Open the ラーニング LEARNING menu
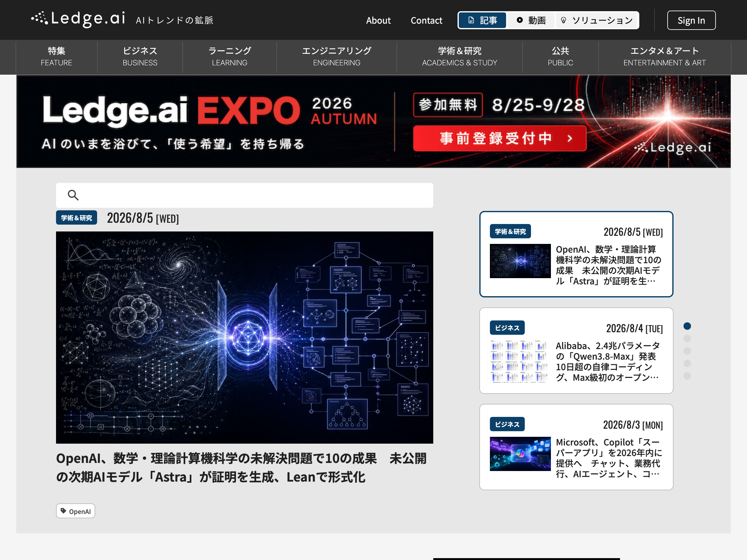Image resolution: width=747 pixels, height=560 pixels. click(x=230, y=57)
